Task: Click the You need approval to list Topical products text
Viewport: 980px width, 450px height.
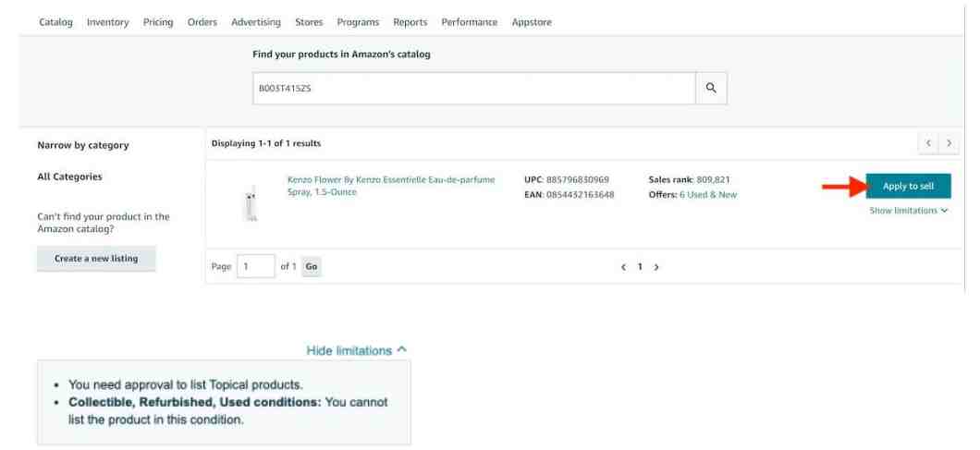Action: [x=186, y=384]
